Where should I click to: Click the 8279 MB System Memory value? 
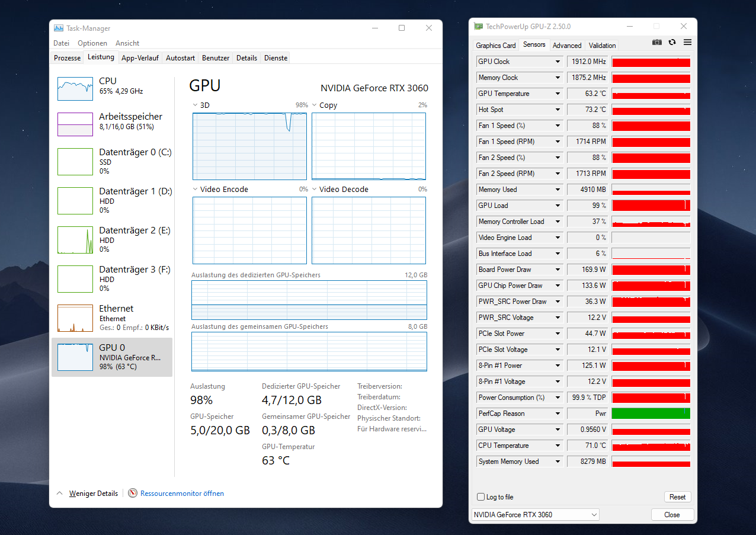tap(588, 462)
